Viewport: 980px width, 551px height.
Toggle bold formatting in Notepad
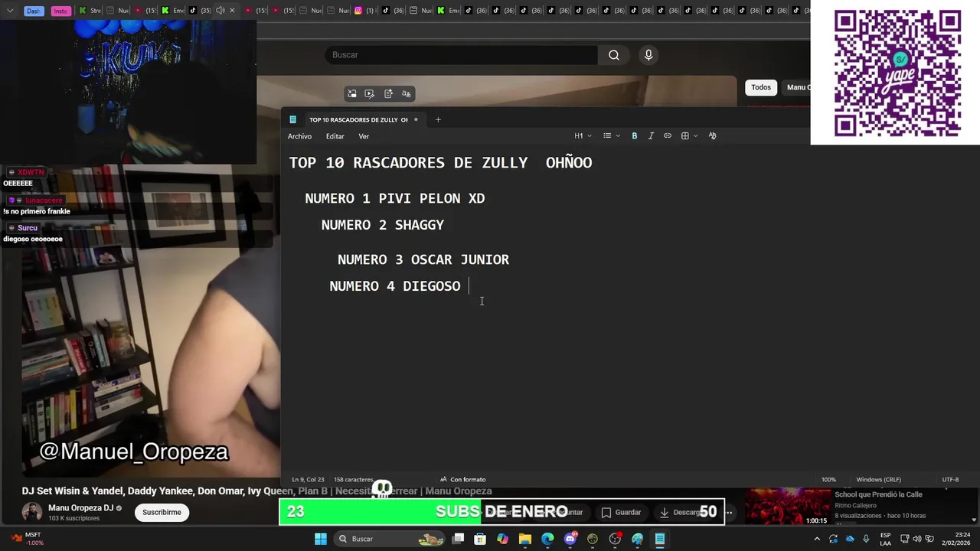pos(634,135)
